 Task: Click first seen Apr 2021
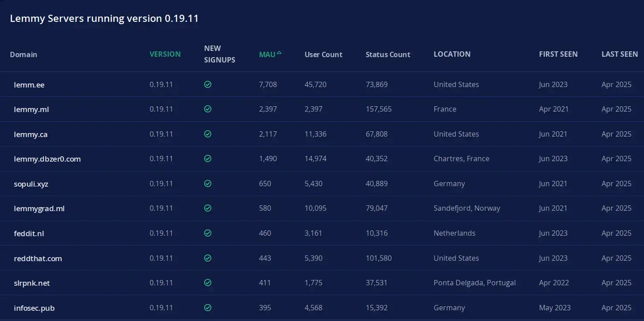pos(554,109)
